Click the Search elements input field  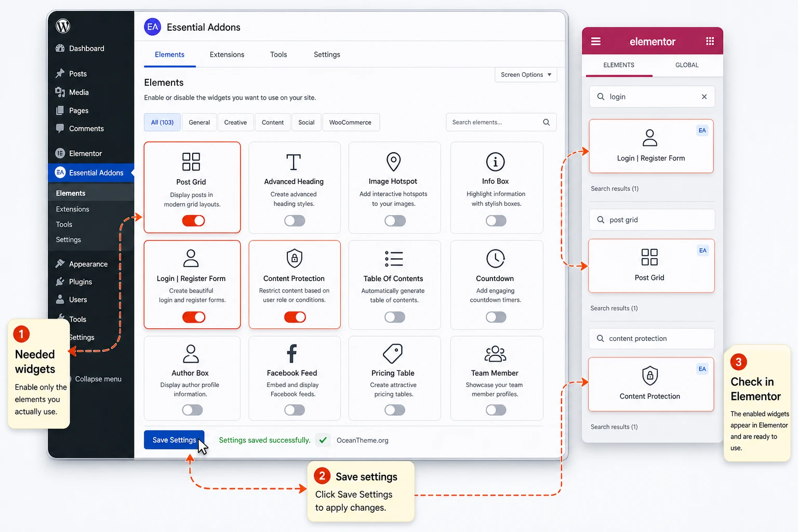click(501, 122)
